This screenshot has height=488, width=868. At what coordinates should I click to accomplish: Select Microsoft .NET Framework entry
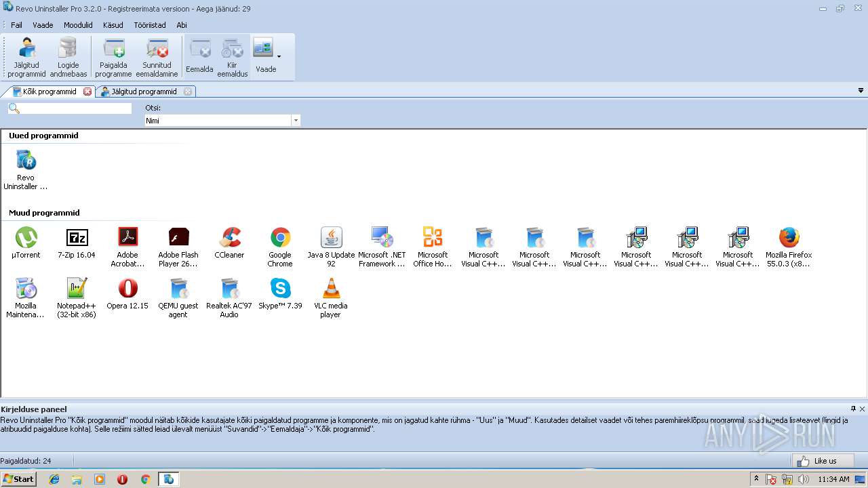point(382,247)
